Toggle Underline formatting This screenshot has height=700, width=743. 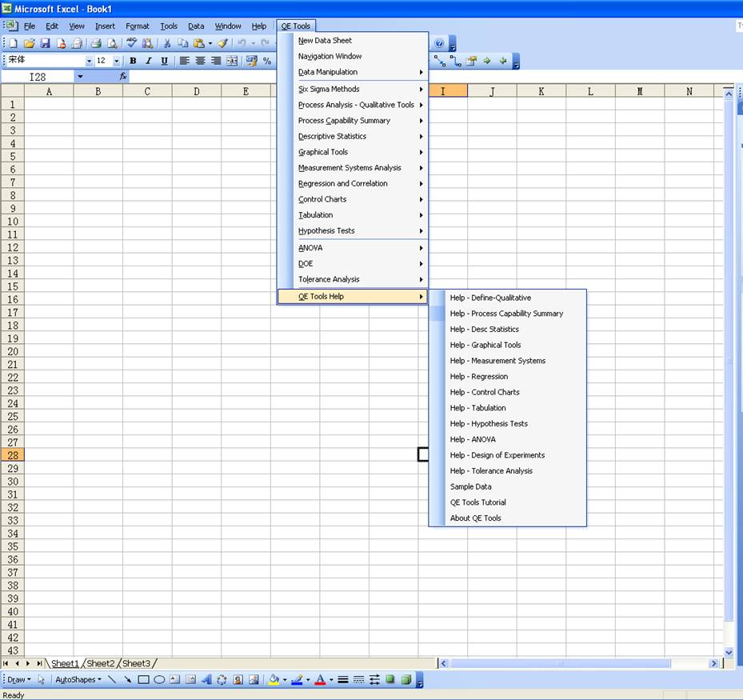165,61
